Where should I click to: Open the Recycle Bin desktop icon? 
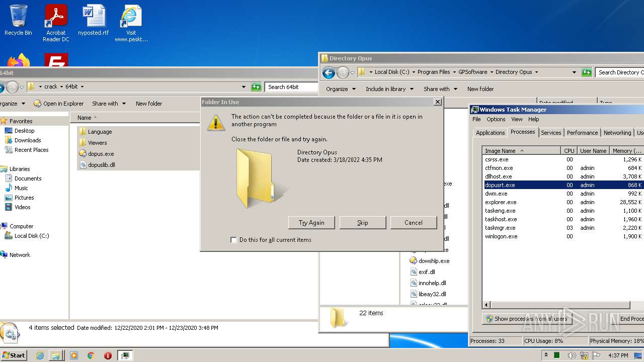click(18, 20)
